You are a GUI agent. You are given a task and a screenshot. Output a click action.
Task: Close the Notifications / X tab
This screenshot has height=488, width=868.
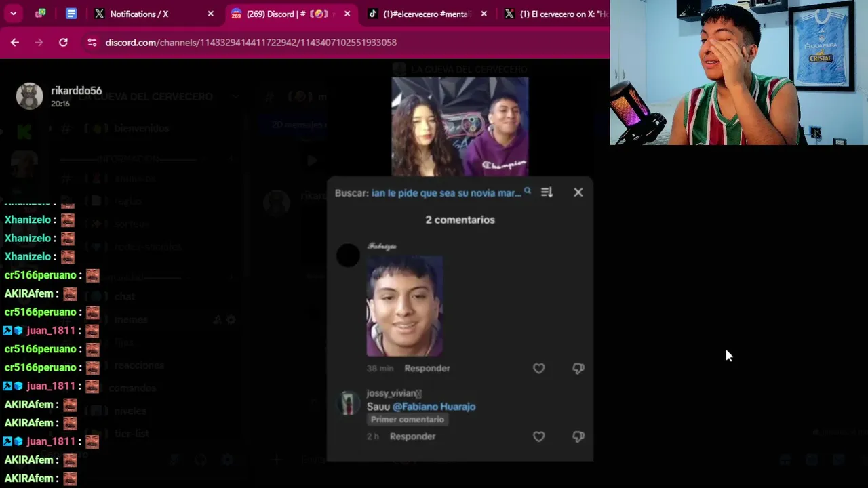(210, 14)
